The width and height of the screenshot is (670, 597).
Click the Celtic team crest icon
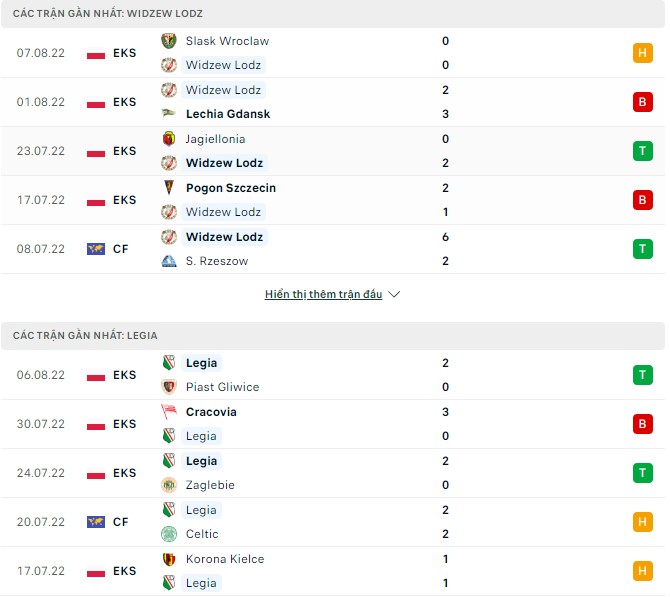168,534
